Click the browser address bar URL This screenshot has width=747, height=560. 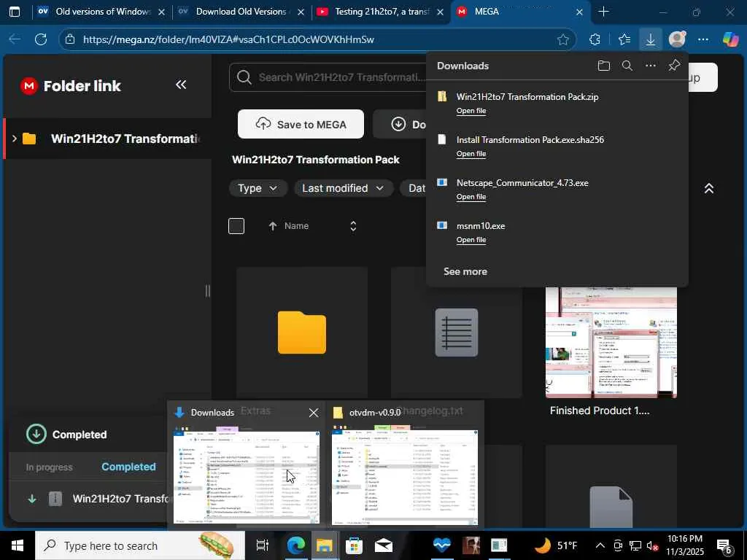click(228, 39)
